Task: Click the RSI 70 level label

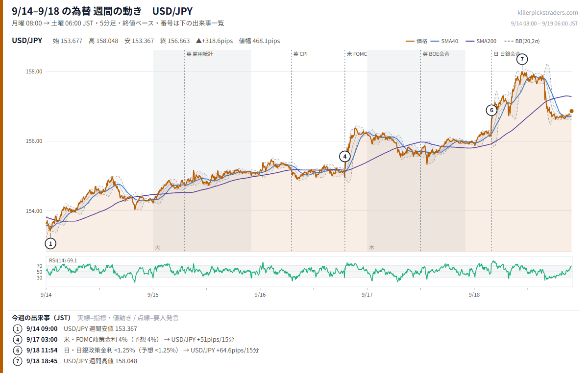Action: click(40, 265)
